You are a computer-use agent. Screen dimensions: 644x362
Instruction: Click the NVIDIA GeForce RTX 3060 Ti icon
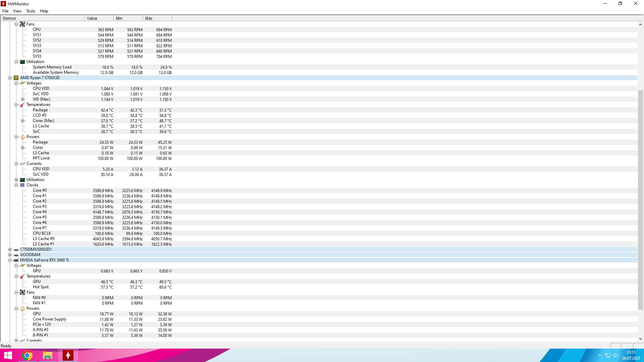point(16,260)
